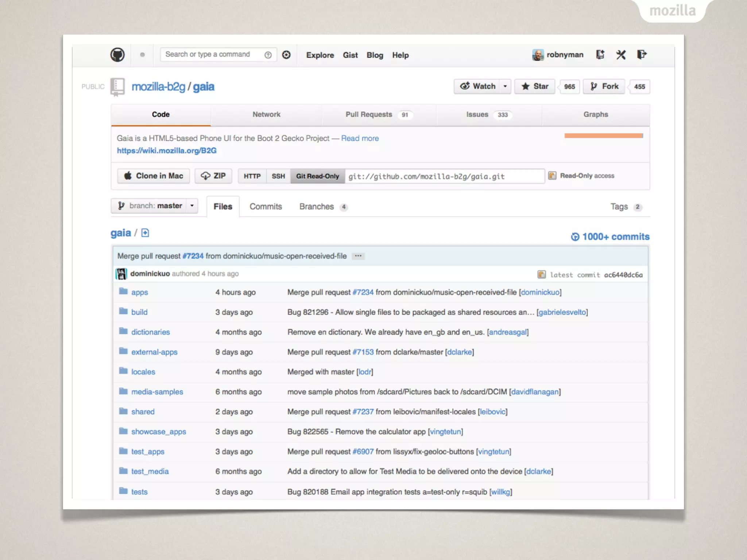Click the create new repository icon
Viewport: 747px width, 560px height.
click(600, 55)
